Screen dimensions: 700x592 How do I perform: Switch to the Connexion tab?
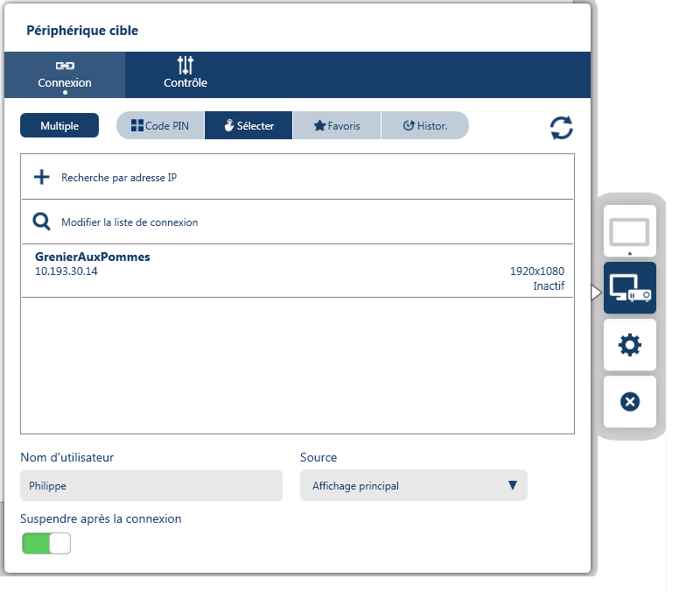click(x=65, y=74)
